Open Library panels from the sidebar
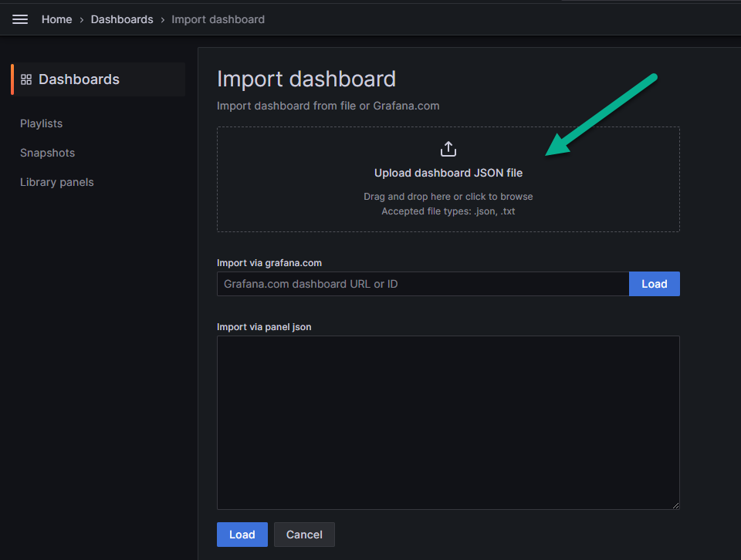 (x=56, y=182)
